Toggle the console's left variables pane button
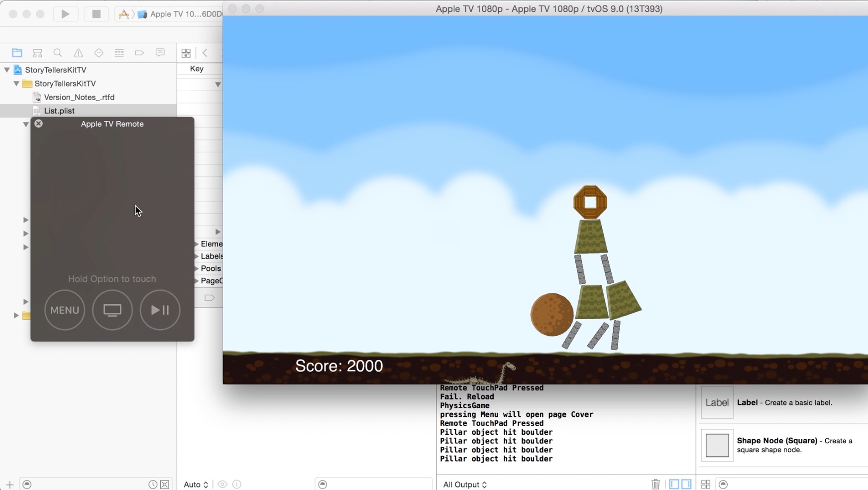Screen dimensions: 868x490 pyautogui.click(x=674, y=484)
